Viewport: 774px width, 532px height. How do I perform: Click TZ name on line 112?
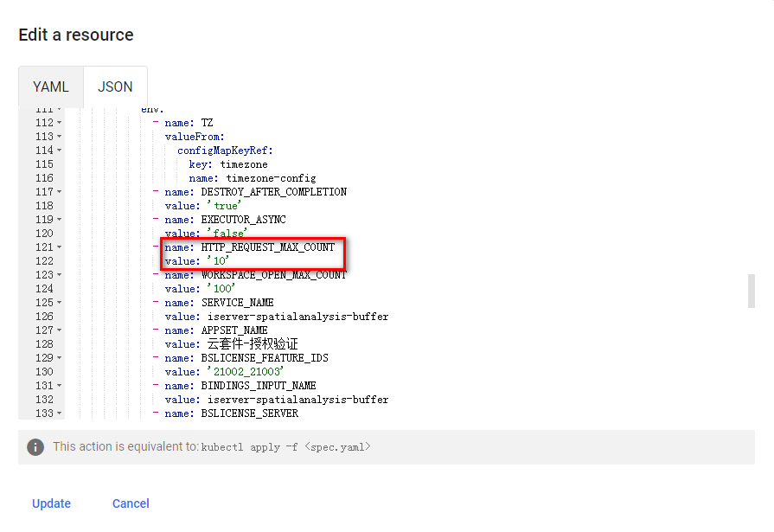[x=208, y=123]
